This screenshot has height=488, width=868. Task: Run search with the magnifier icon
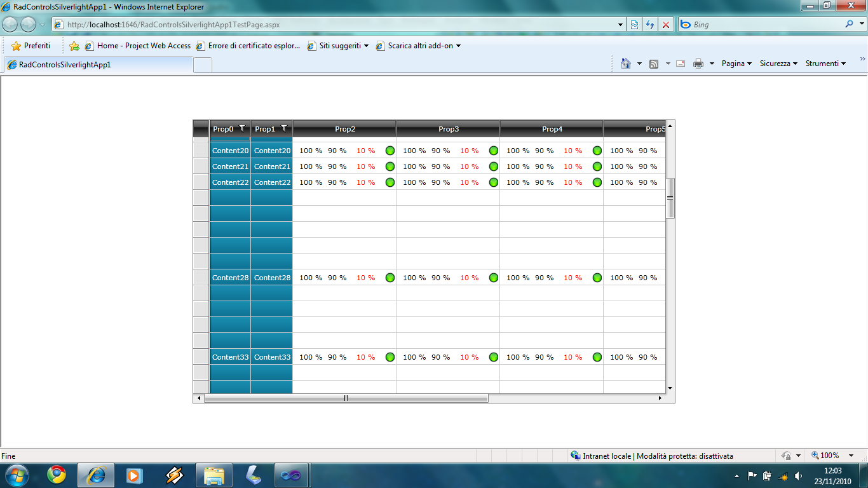pos(850,24)
